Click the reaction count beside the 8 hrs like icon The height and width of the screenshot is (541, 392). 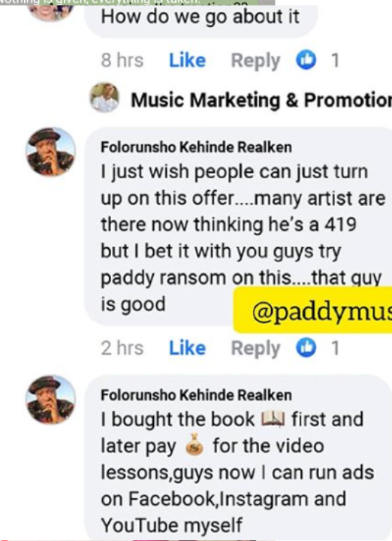[335, 61]
